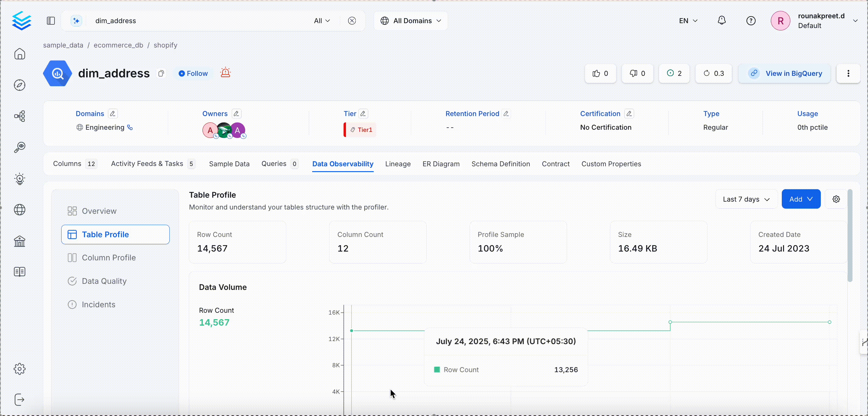Click the notification bell icon
868x416 pixels.
[722, 20]
